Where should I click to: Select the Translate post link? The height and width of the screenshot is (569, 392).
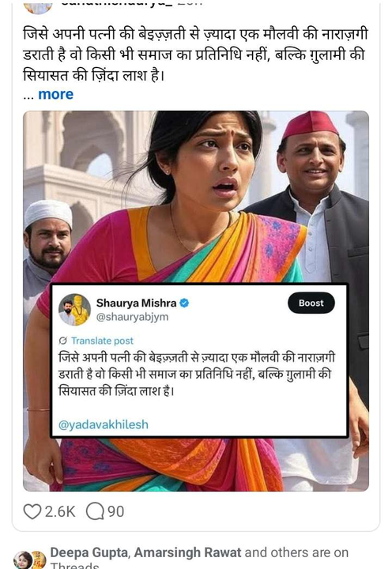(x=102, y=341)
